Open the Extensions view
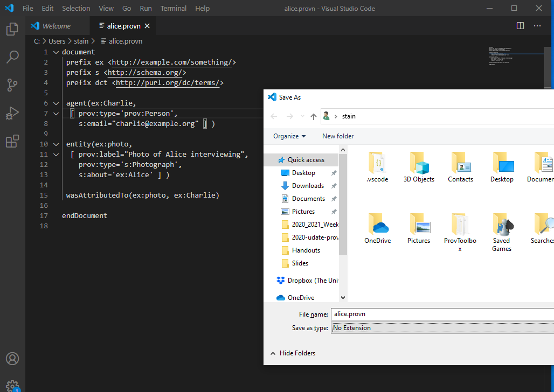Screen dimensions: 554x392 pos(12,141)
